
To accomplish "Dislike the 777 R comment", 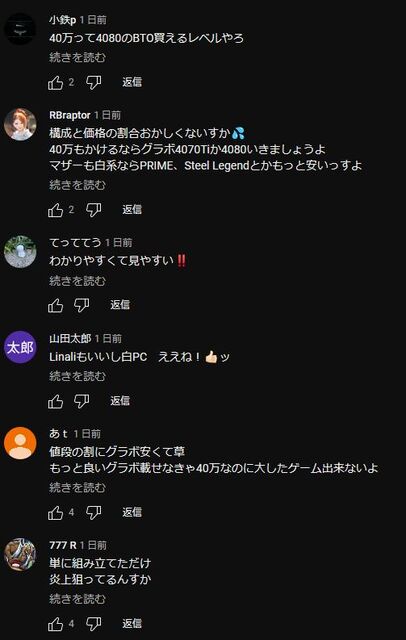I will point(93,624).
